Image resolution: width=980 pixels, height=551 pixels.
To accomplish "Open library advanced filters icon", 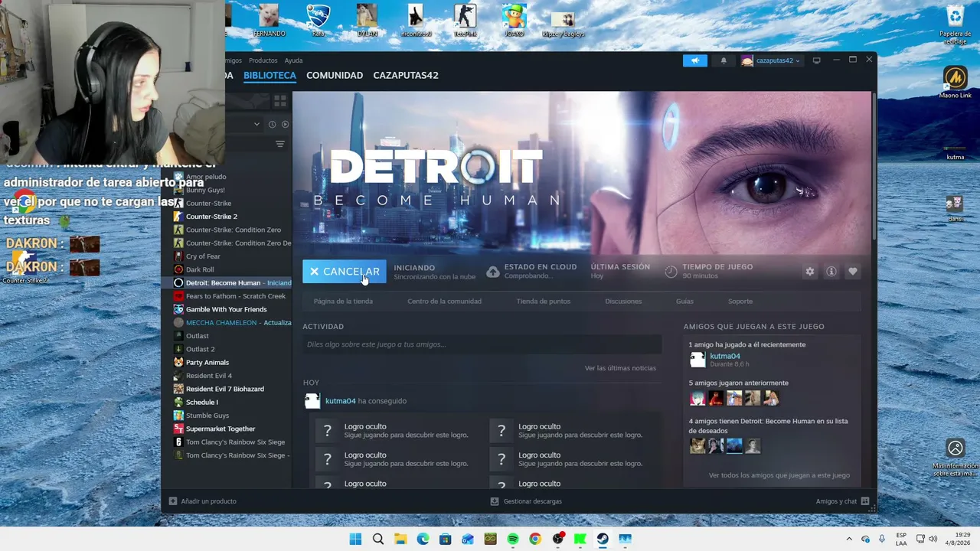I will 280,144.
